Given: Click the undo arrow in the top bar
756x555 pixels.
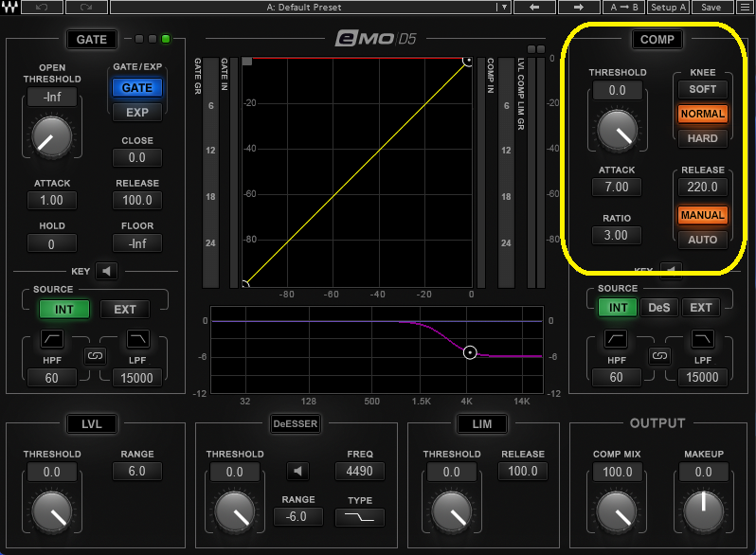Looking at the screenshot, I should tap(41, 8).
